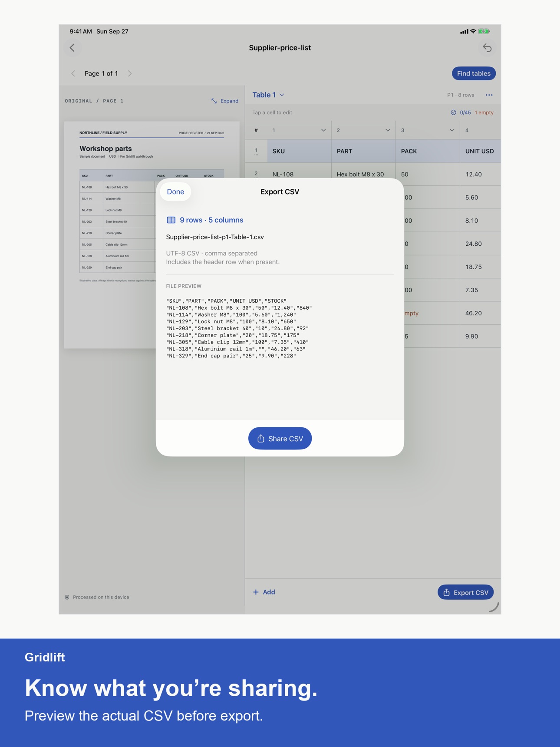
Task: Select the 24.80 price cell
Action: coord(480,244)
